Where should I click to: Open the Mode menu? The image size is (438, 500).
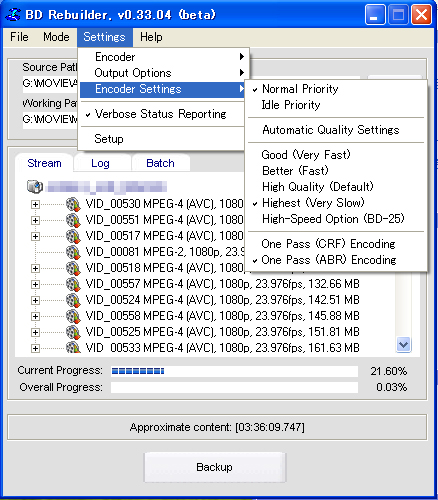point(56,37)
